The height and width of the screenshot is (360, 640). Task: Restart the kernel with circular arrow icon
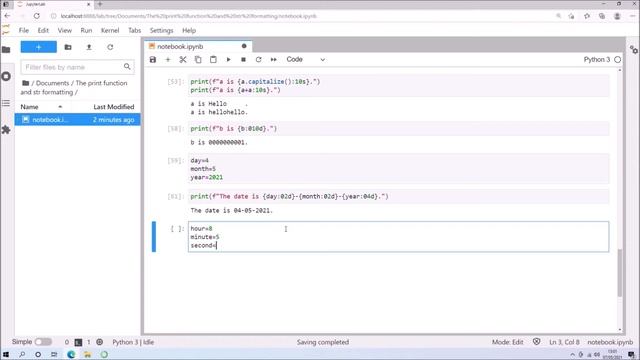(x=258, y=60)
